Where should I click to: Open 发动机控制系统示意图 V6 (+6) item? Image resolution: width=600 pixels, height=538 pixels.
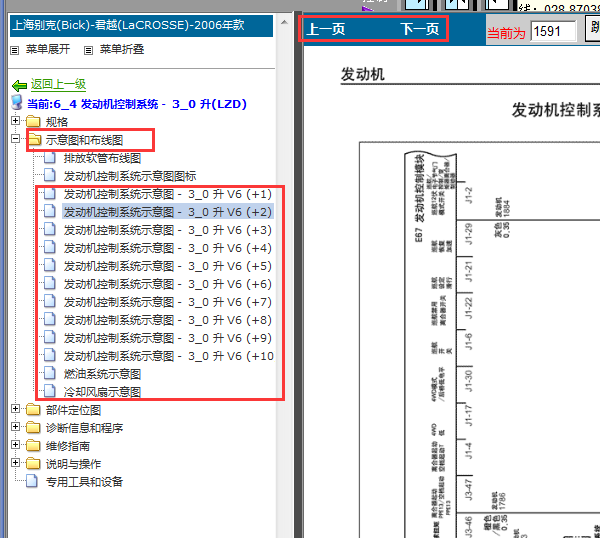click(x=168, y=284)
